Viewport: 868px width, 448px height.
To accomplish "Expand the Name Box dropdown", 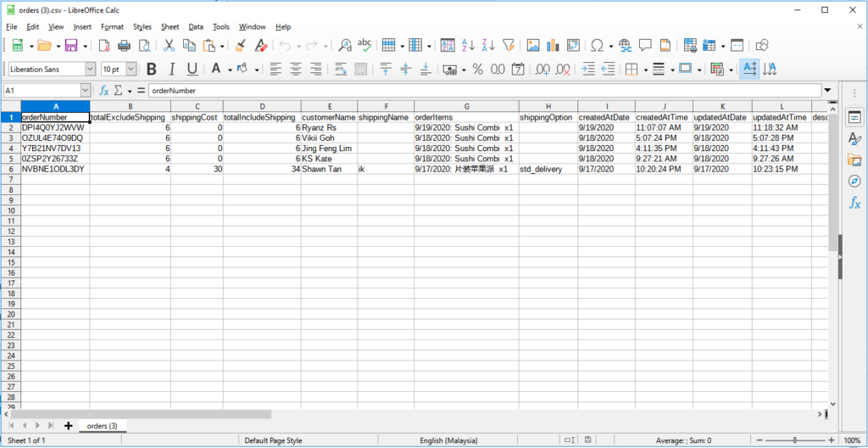I will 86,91.
